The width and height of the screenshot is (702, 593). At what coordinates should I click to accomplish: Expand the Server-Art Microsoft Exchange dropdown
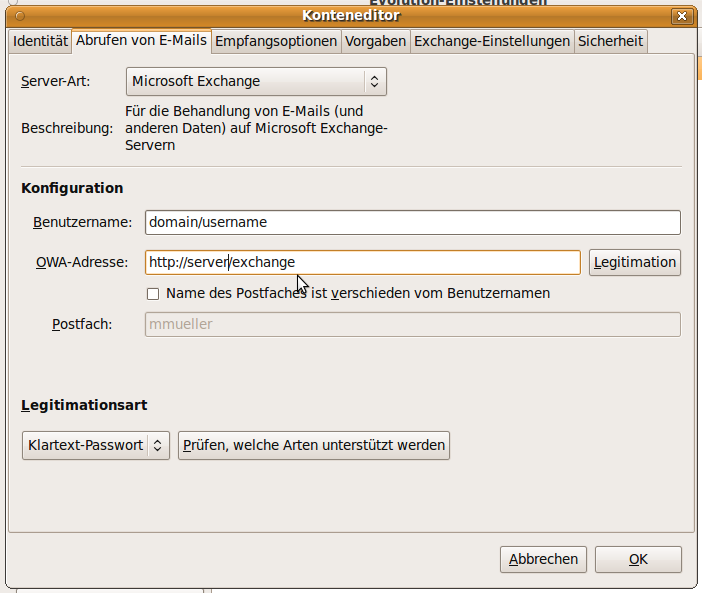(x=256, y=82)
